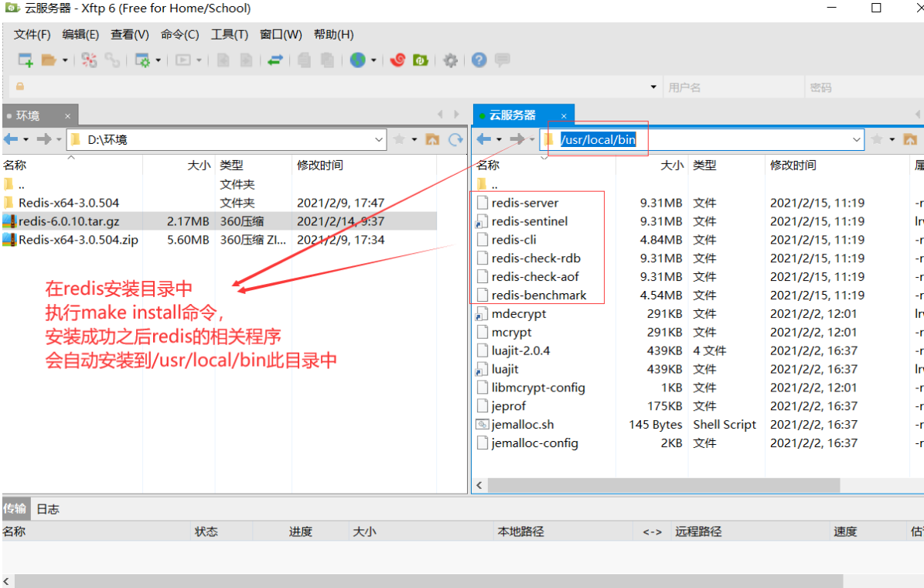Expand the host address bar dropdown
This screenshot has height=588, width=924.
click(x=653, y=87)
